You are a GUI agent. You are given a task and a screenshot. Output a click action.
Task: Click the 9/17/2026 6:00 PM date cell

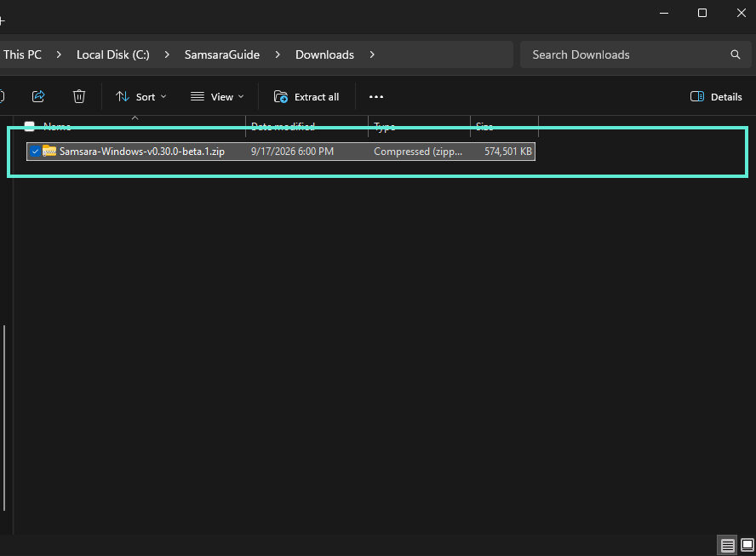click(292, 152)
